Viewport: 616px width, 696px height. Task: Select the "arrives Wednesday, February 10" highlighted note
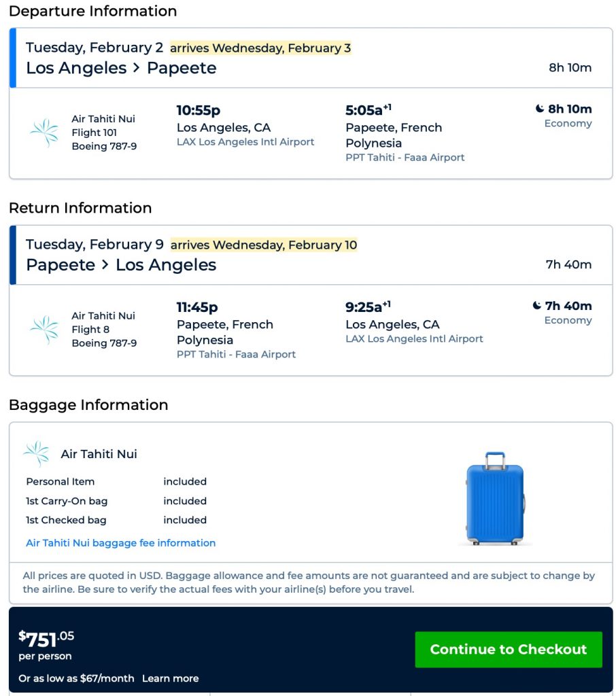click(x=264, y=245)
